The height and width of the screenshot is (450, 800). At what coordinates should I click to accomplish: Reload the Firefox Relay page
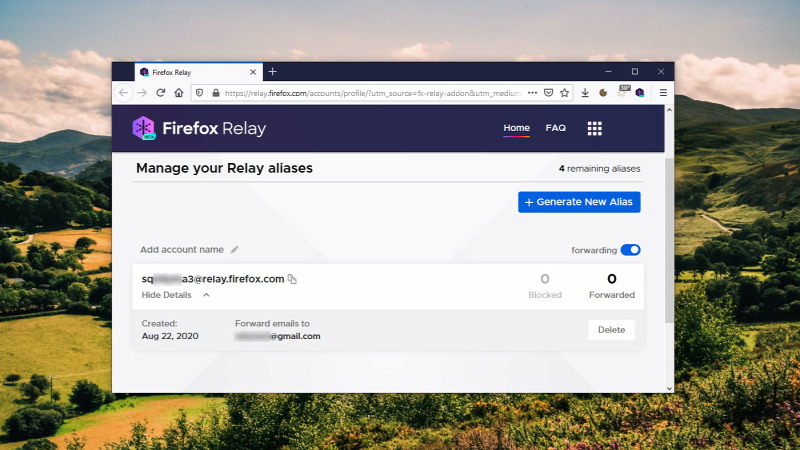pos(161,93)
